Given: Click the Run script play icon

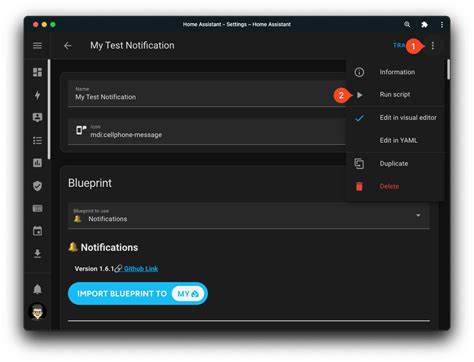Looking at the screenshot, I should pyautogui.click(x=360, y=95).
